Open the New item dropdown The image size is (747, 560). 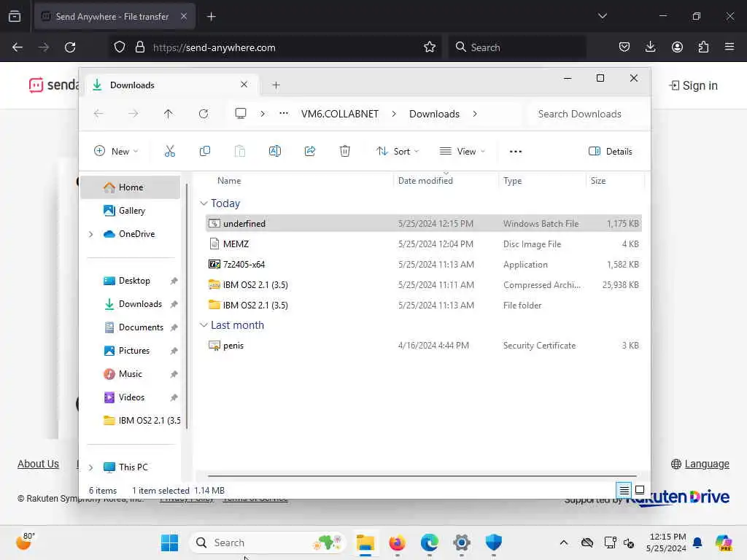coord(116,152)
